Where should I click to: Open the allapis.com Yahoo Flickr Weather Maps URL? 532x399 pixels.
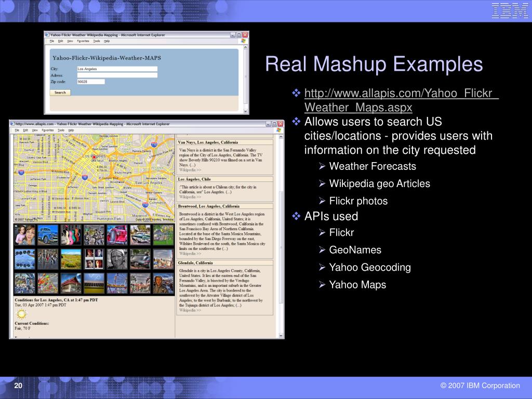[x=402, y=100]
